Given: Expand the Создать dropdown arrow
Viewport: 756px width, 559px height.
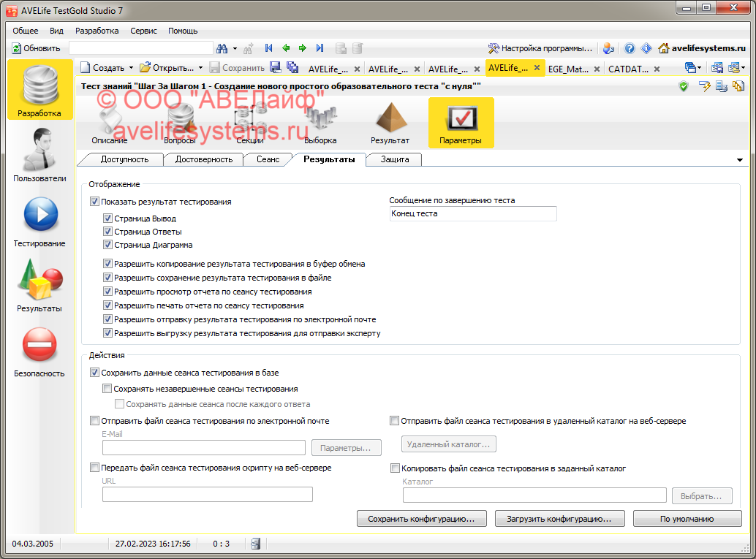Looking at the screenshot, I should [131, 68].
